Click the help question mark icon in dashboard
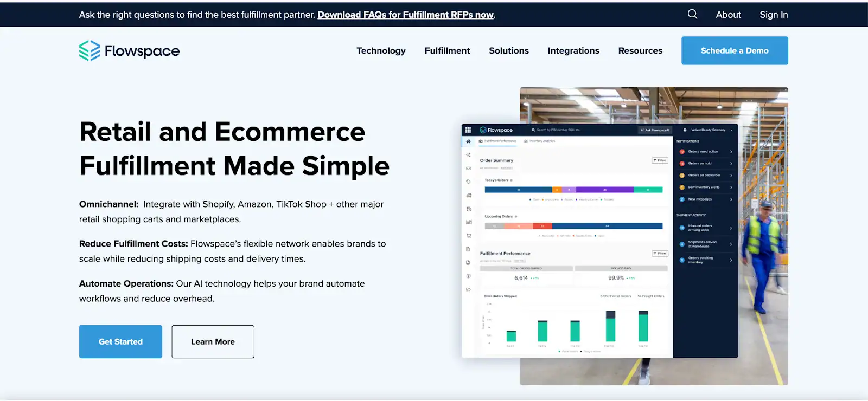Image resolution: width=868 pixels, height=401 pixels. click(x=685, y=130)
